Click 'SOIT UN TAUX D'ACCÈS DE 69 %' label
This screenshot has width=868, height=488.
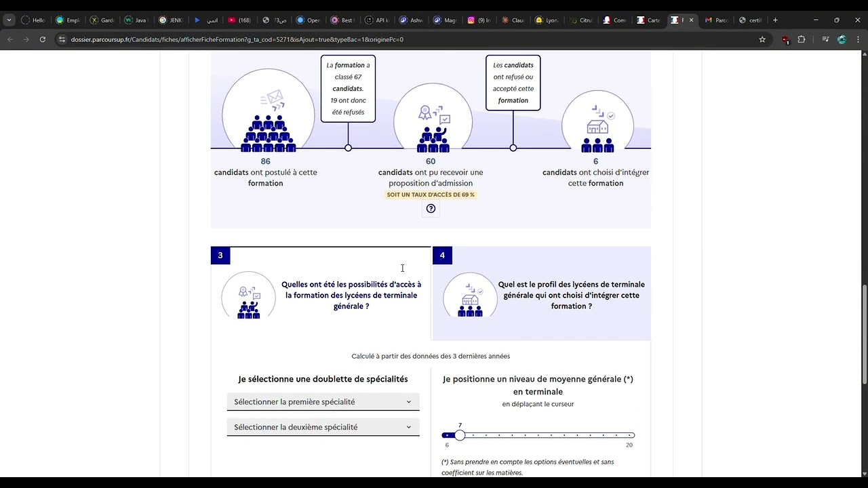[x=431, y=195]
